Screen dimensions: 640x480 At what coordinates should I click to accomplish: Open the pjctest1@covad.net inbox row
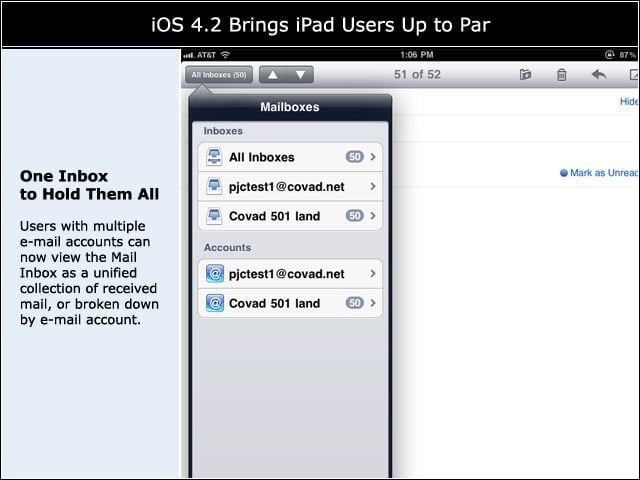click(x=290, y=187)
